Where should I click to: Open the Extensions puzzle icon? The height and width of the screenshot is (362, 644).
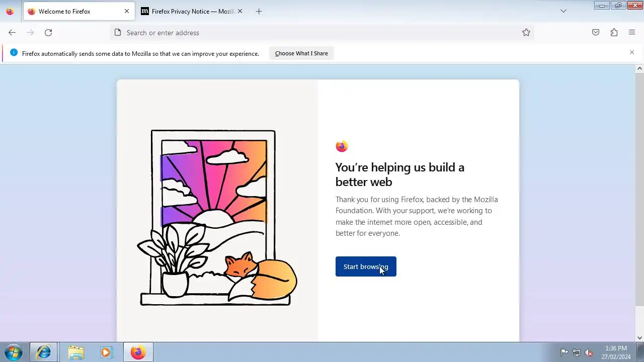coord(614,33)
